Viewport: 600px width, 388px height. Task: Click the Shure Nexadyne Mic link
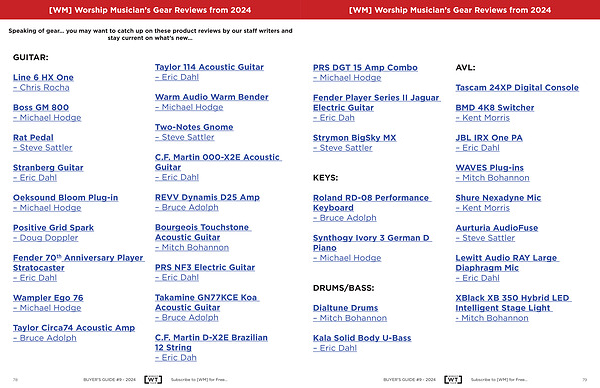[498, 198]
